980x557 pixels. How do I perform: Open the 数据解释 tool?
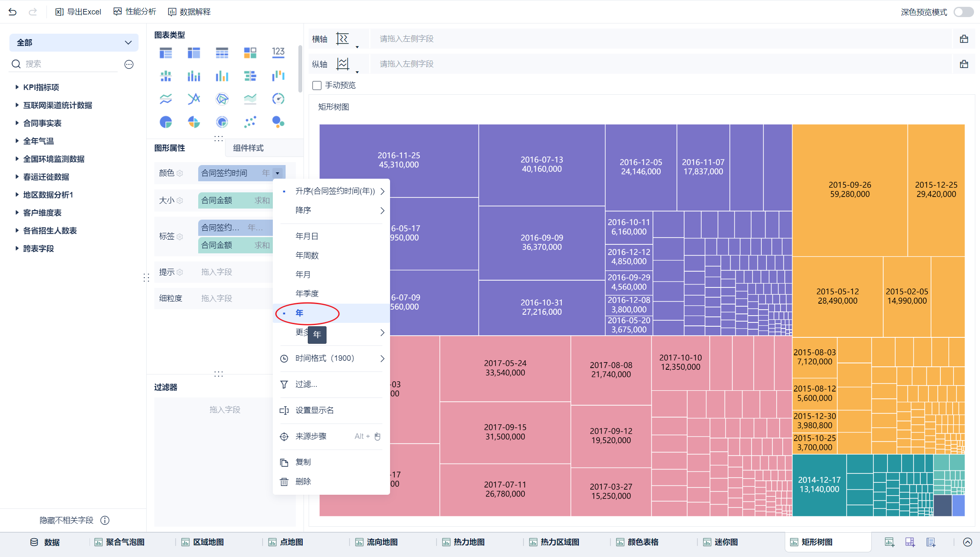click(x=189, y=12)
